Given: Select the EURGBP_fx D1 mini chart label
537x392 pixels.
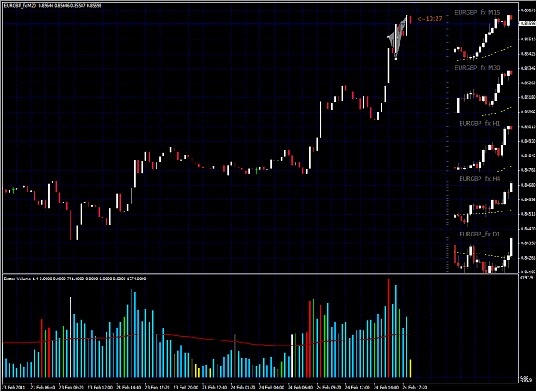Looking at the screenshot, I should tap(479, 234).
